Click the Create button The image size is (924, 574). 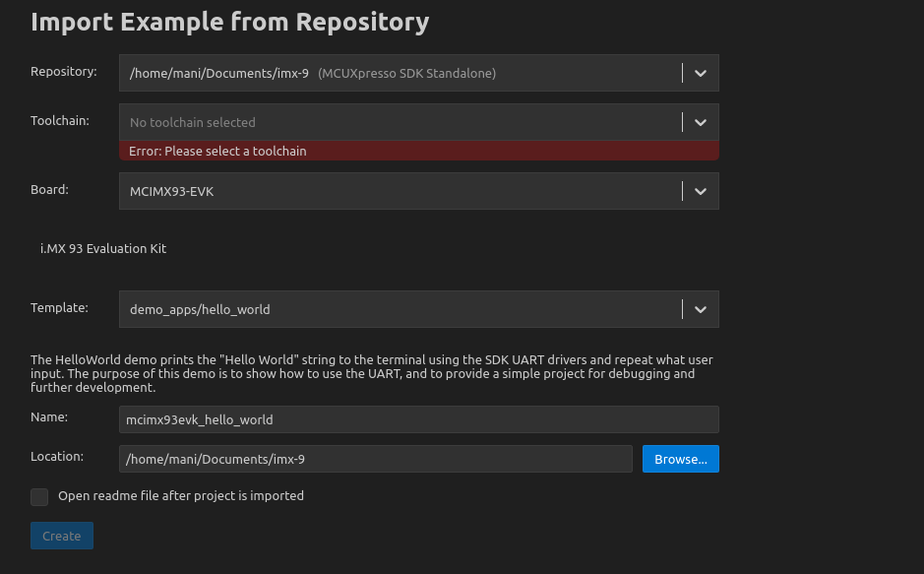pos(62,536)
